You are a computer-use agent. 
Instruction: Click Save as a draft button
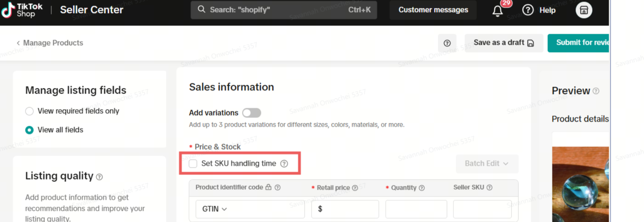click(x=503, y=43)
